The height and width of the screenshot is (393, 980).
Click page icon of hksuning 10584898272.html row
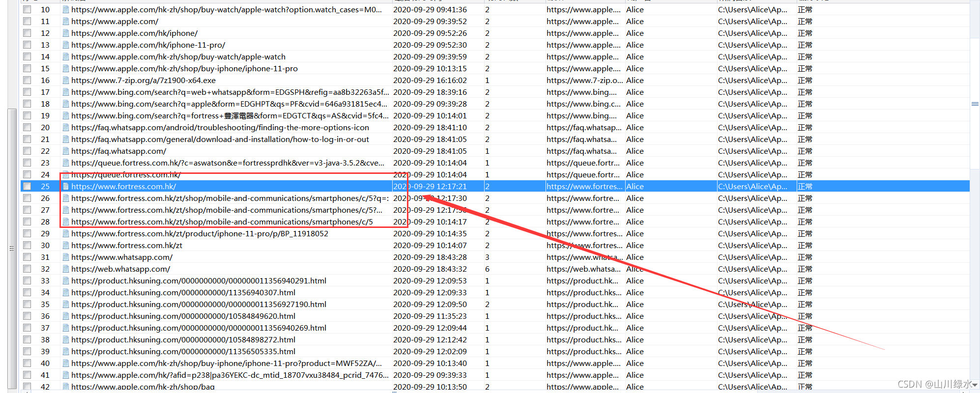pyautogui.click(x=65, y=339)
